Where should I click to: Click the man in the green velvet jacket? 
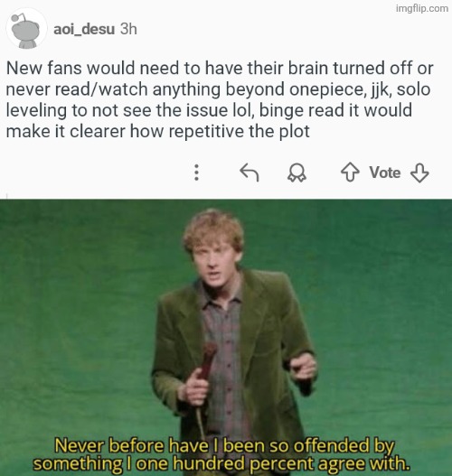(234, 328)
